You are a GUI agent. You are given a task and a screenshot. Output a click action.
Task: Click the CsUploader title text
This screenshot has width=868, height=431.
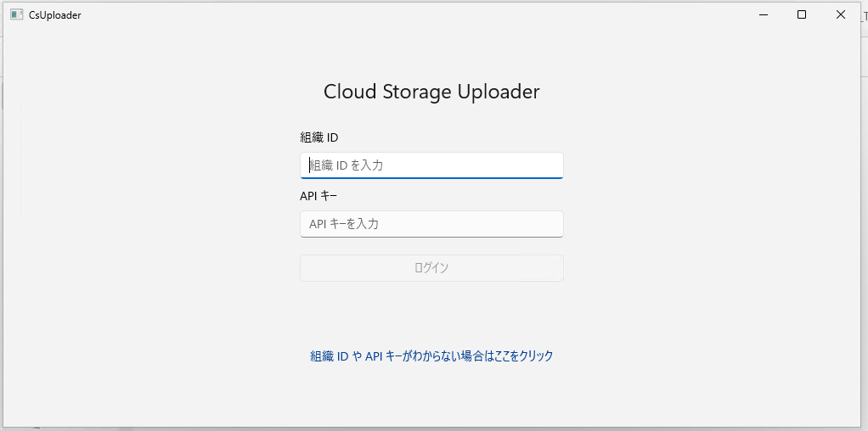click(x=55, y=14)
